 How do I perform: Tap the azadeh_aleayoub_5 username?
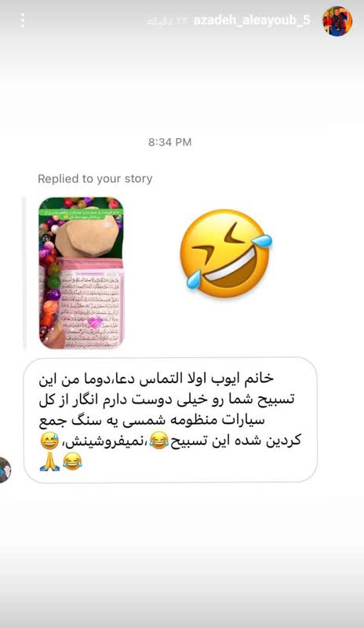click(x=252, y=20)
